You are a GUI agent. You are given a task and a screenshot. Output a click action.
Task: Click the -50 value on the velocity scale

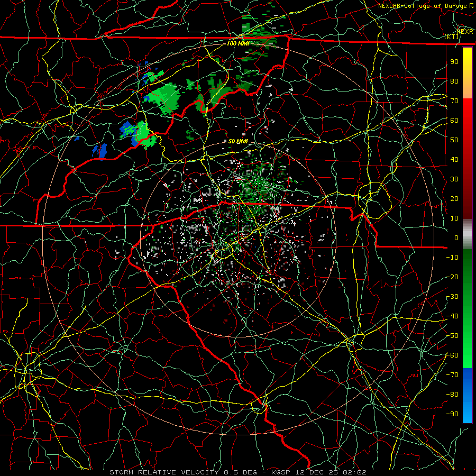tap(452, 336)
